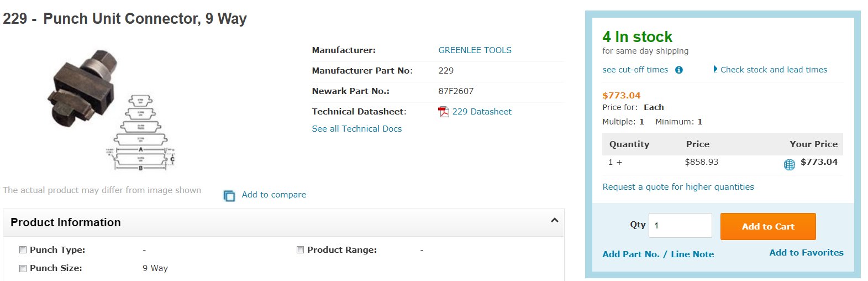Request a quote for higher quantities
Image resolution: width=868 pixels, height=281 pixels.
[678, 187]
